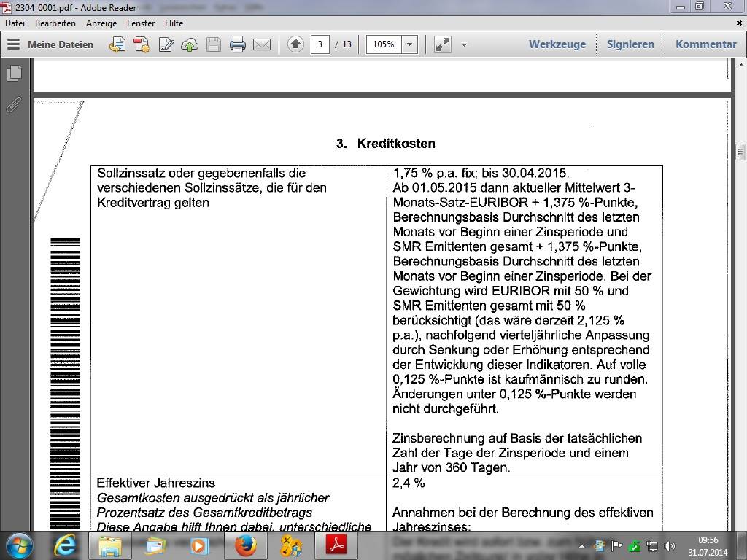Open the zoom level dropdown arrow
This screenshot has width=747, height=560.
410,44
